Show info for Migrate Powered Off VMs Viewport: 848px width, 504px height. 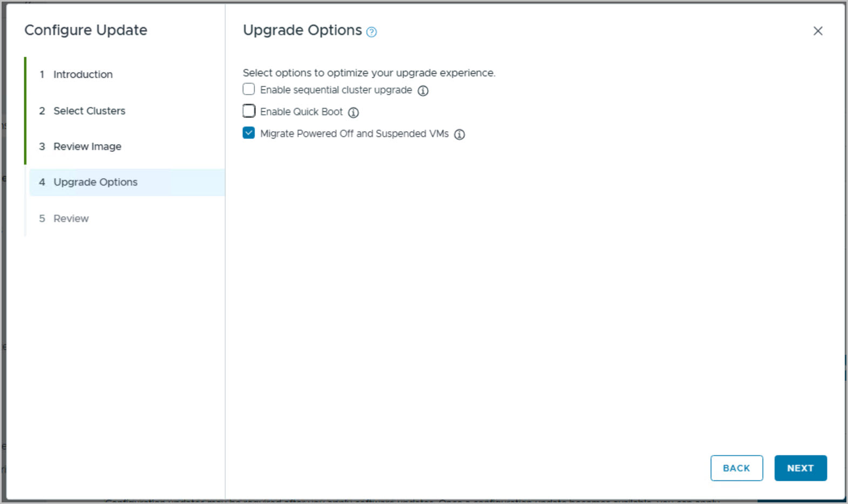(459, 134)
